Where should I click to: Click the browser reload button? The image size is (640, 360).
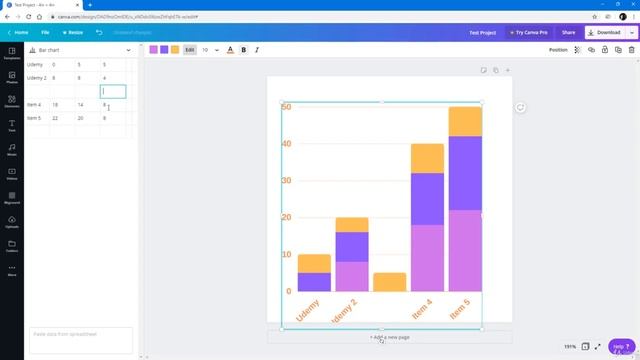coord(29,17)
